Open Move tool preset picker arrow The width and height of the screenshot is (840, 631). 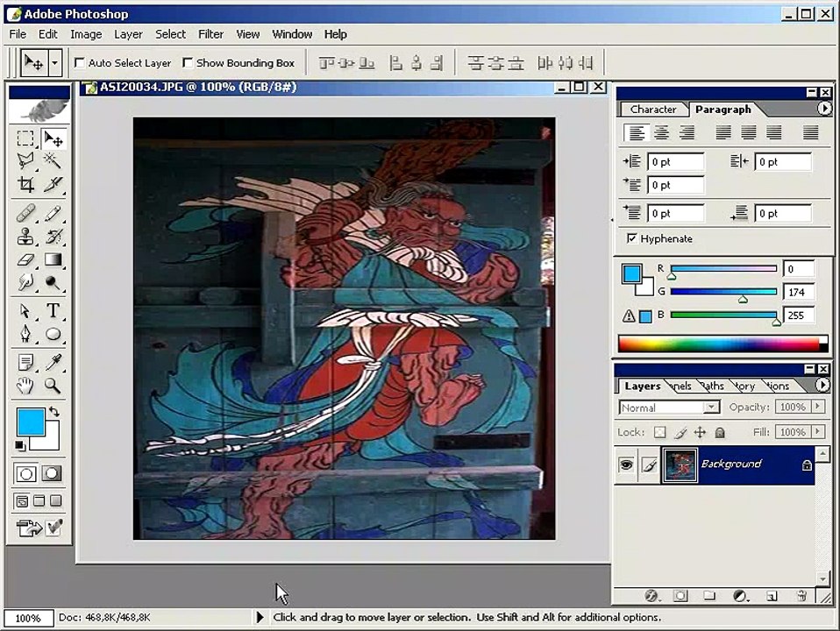tap(54, 63)
